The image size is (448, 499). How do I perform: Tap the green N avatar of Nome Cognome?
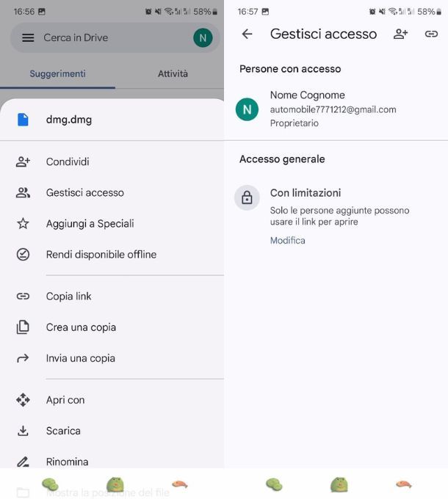247,109
